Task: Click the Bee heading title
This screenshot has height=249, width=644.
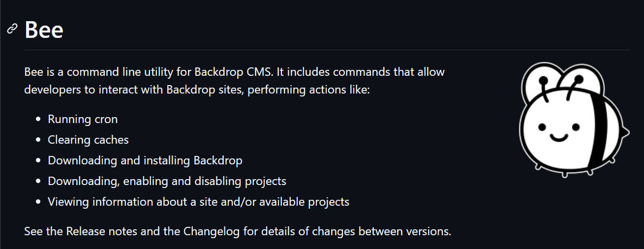Action: coord(44,30)
